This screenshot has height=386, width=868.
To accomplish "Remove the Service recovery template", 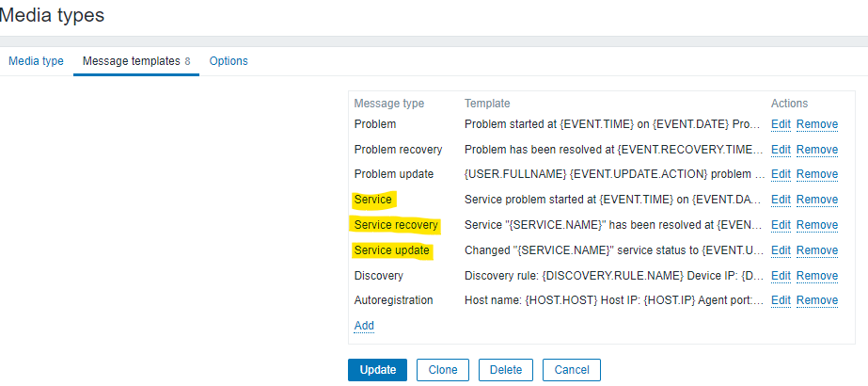I will 816,225.
